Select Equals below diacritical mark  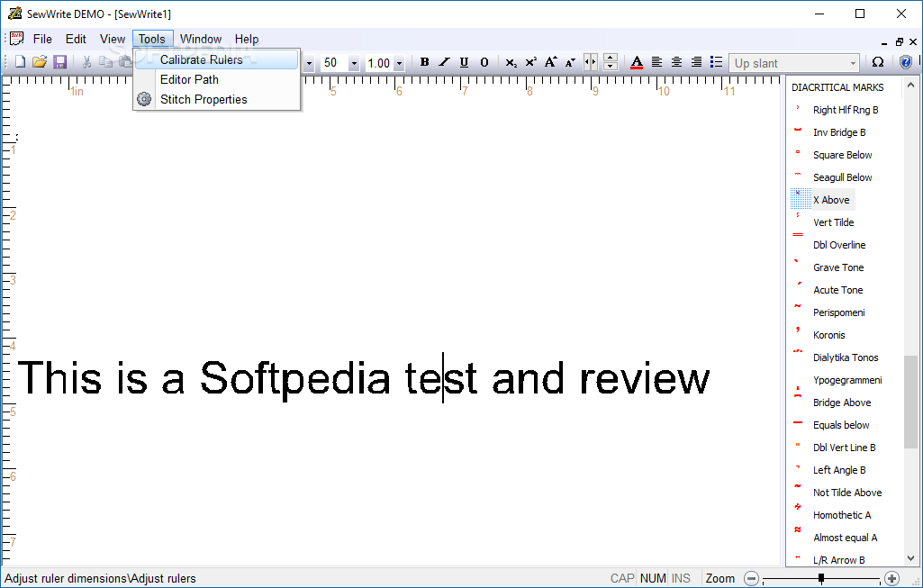coord(841,425)
